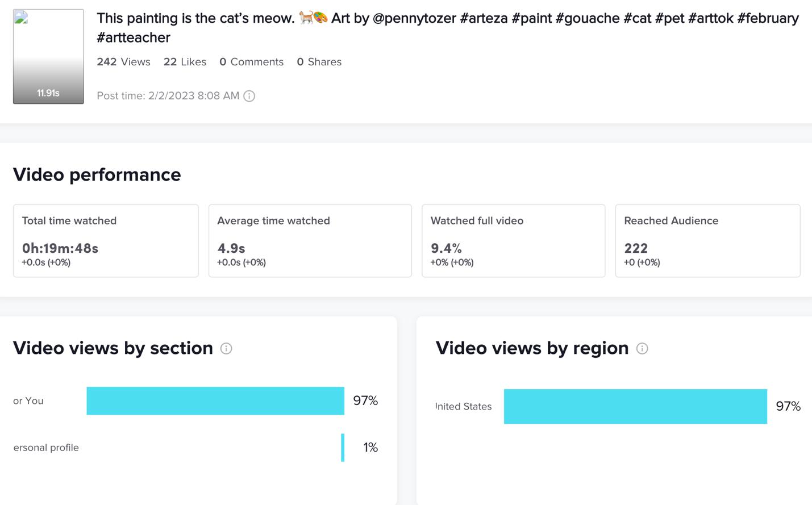812x505 pixels.
Task: Click the #arteza hashtag
Action: (x=484, y=18)
